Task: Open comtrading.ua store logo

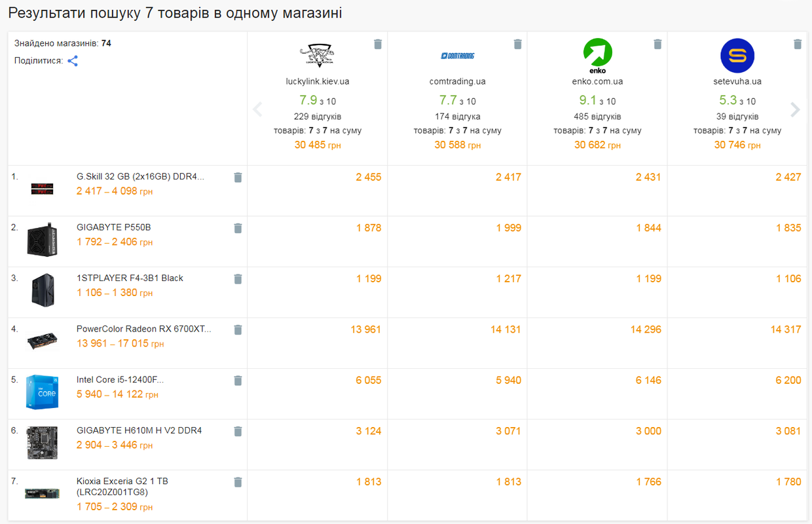Action: pyautogui.click(x=458, y=56)
